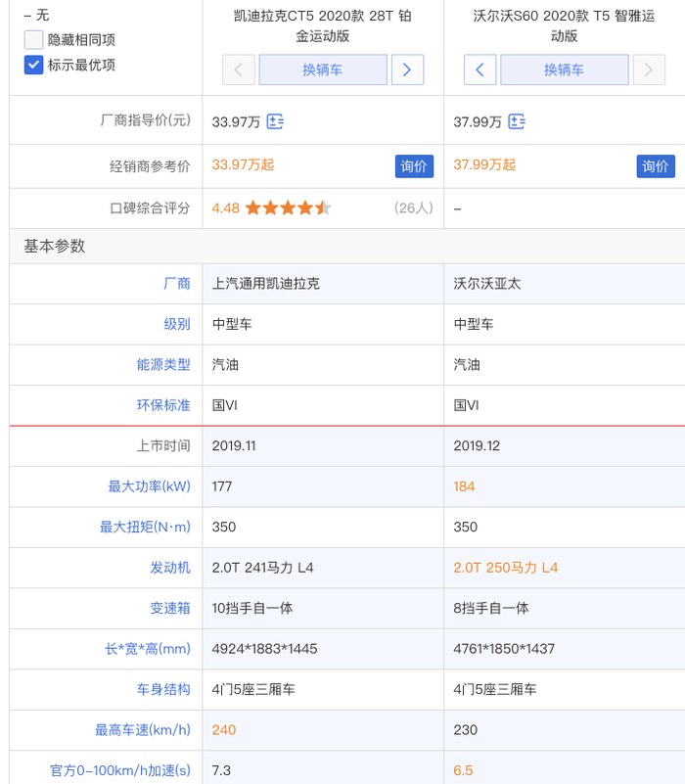
Task: Click 换辆车 button for Cadillac CT5
Action: click(x=323, y=70)
